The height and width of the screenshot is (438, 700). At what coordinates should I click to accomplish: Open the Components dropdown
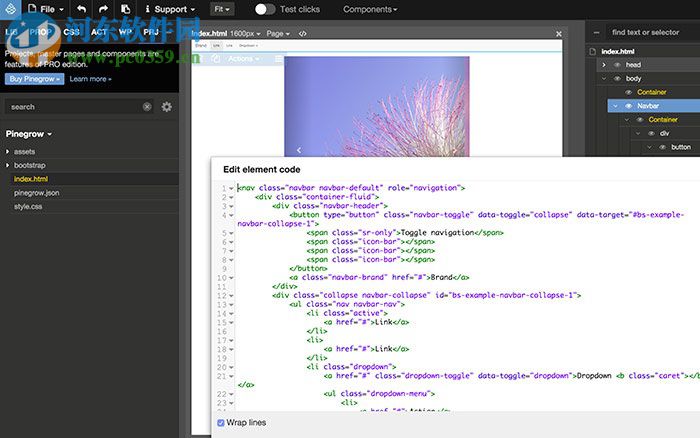(x=370, y=9)
